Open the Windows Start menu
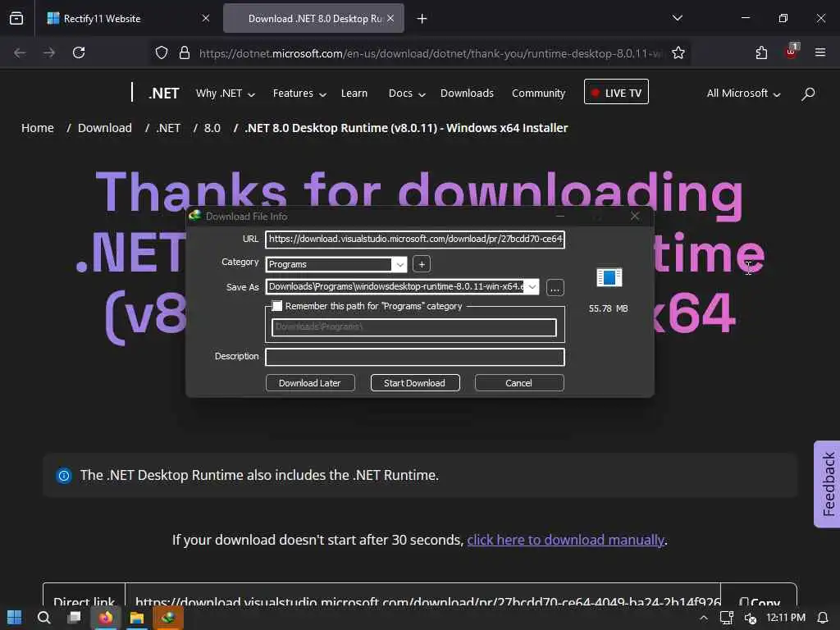This screenshot has height=630, width=840. (15, 618)
